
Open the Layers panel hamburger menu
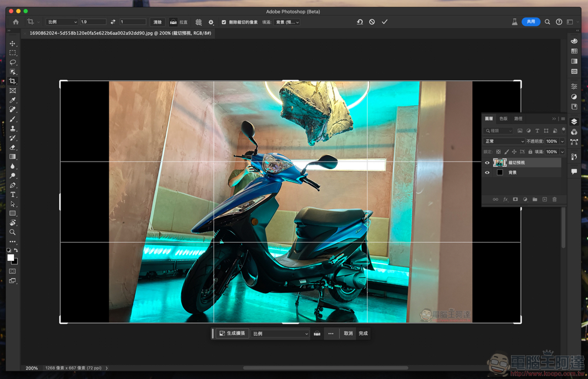coord(563,119)
